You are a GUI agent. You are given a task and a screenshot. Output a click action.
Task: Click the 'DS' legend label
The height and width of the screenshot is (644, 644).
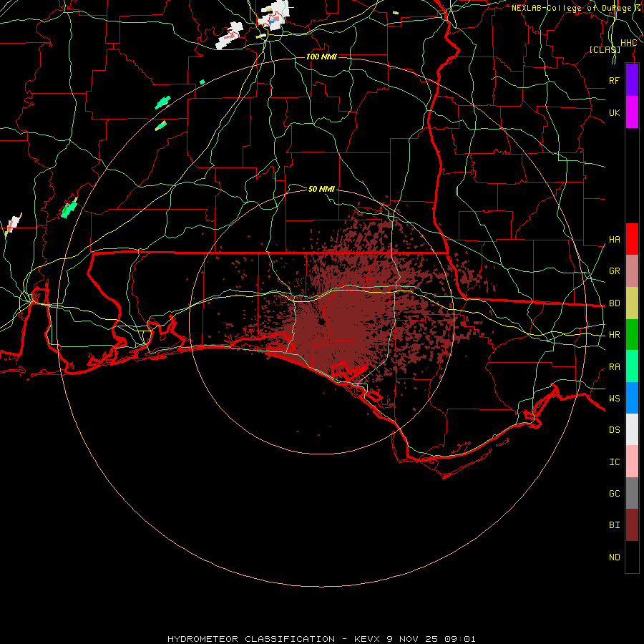tap(614, 430)
